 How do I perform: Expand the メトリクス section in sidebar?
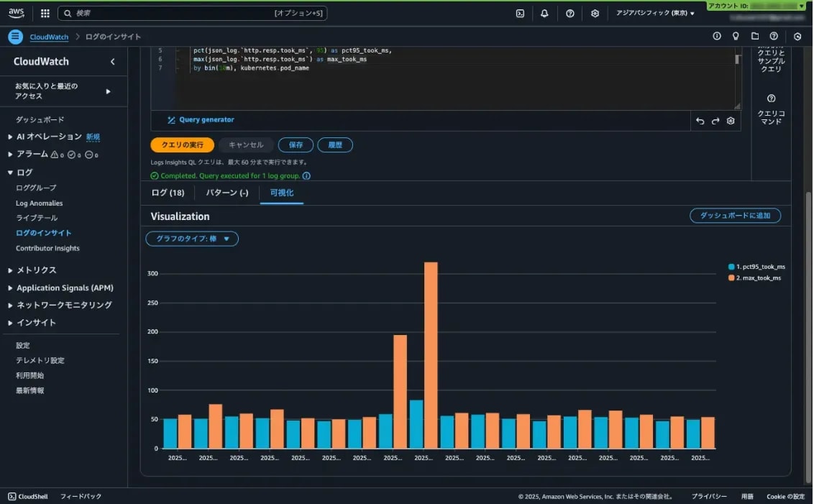click(x=36, y=270)
